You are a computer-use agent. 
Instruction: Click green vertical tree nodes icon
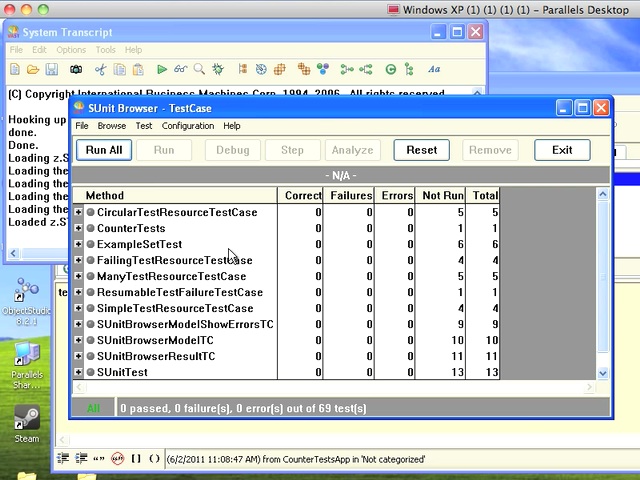coord(409,69)
